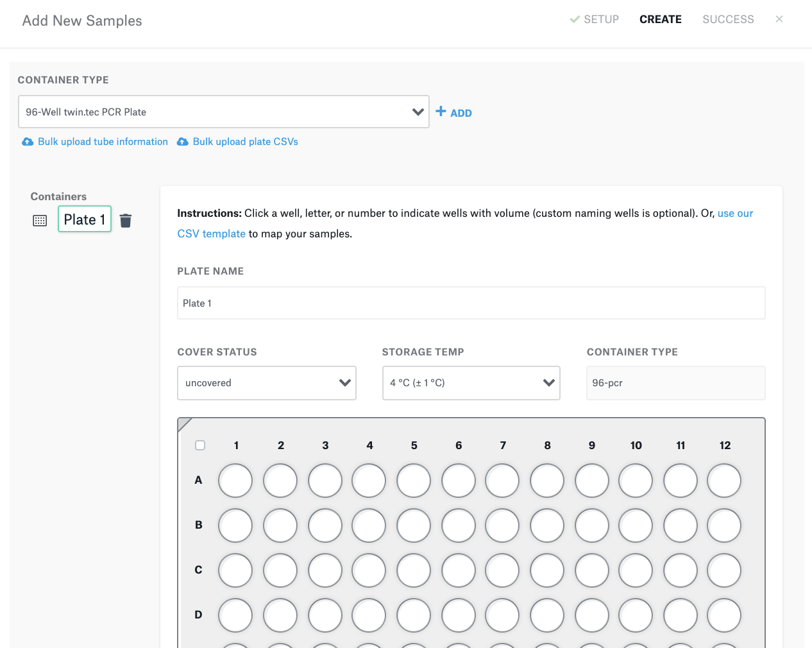The width and height of the screenshot is (812, 648).
Task: Click the green checkmark beside SETUP
Action: tap(574, 19)
